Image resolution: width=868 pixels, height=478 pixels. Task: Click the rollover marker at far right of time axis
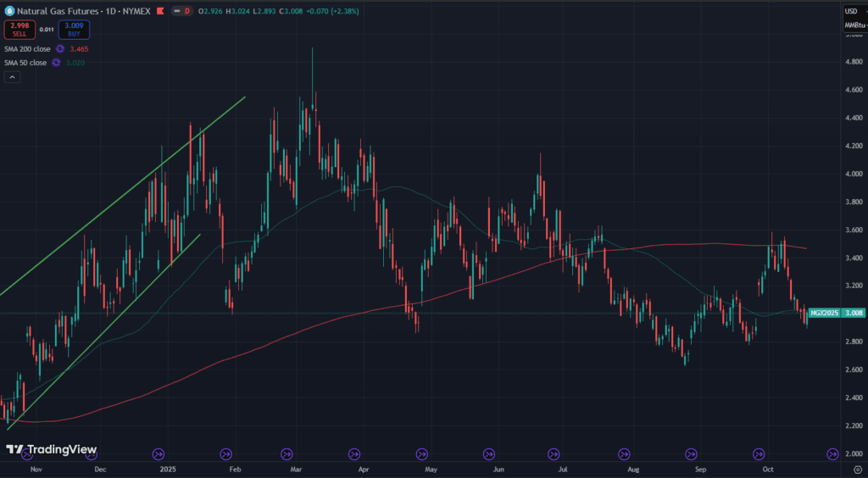coord(832,453)
